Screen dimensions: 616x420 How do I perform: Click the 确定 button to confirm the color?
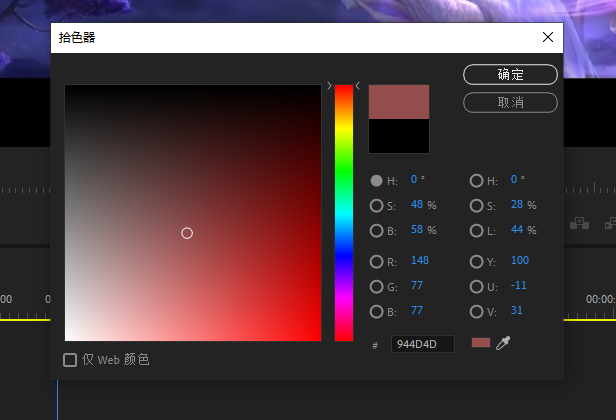coord(510,75)
